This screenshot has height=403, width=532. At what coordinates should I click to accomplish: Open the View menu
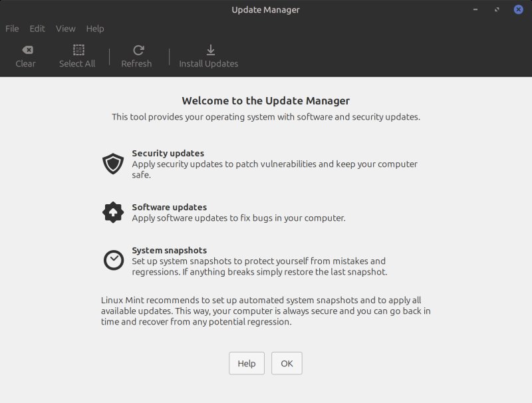click(65, 29)
